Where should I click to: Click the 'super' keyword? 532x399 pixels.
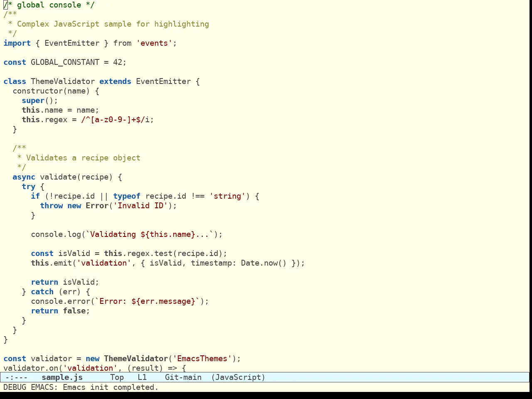(x=33, y=101)
